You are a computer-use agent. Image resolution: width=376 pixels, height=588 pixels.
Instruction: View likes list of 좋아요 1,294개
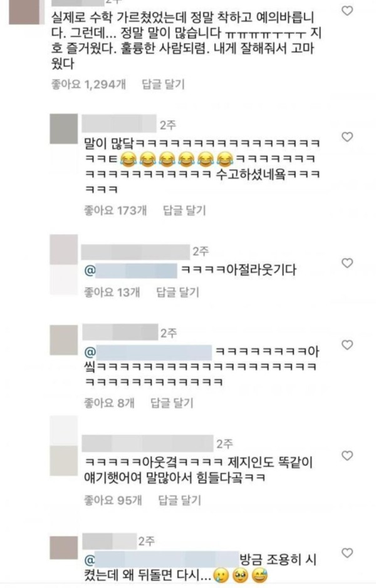pos(88,85)
